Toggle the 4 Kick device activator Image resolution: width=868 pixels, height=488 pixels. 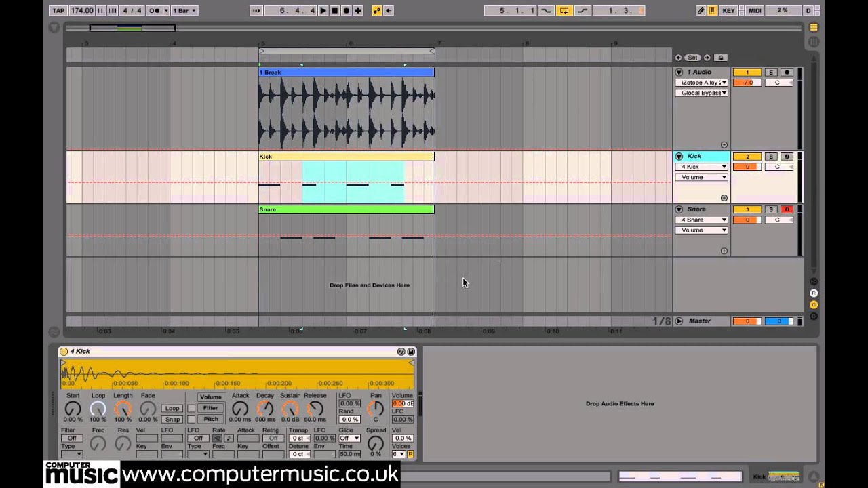64,351
